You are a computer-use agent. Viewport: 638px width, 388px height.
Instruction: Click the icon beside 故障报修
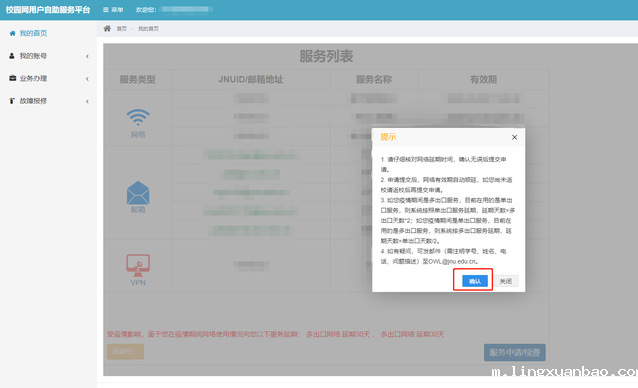12,101
